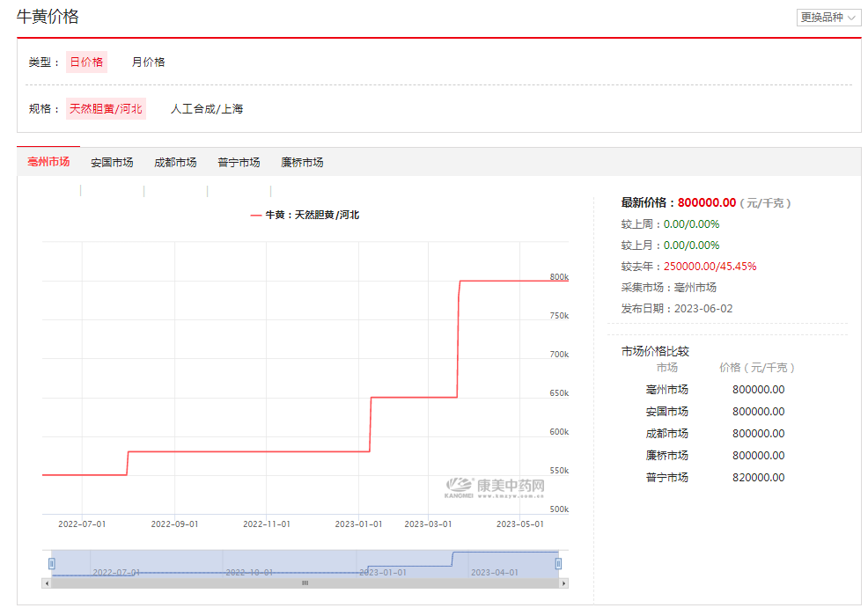Screen dimensions: 868x608
Task: Switch to 成都市场 tab
Action: pos(175,162)
